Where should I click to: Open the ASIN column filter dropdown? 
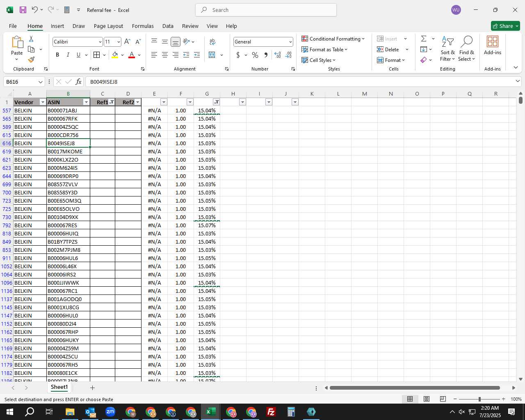coord(86,102)
